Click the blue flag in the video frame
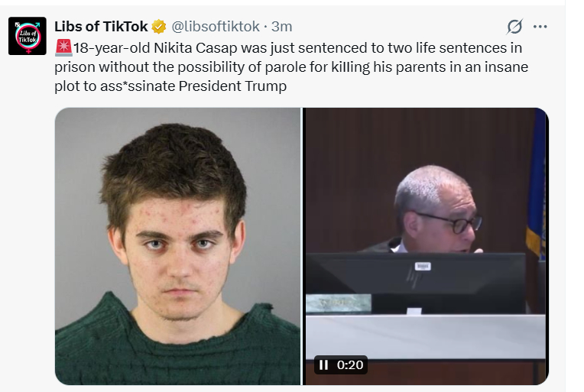The width and height of the screenshot is (584, 392). [x=537, y=186]
